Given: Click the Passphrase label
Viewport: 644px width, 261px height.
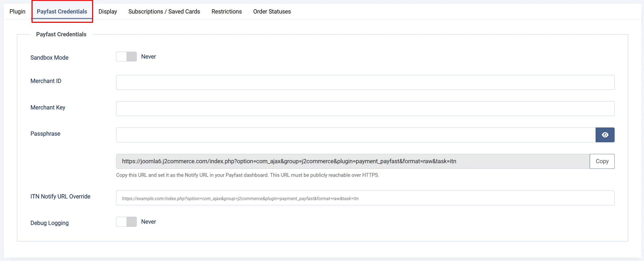Looking at the screenshot, I should pos(45,134).
